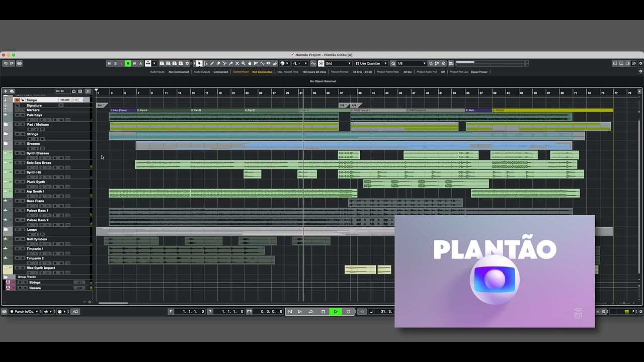
Task: Toggle the AQ auto quantize button
Action: (x=75, y=312)
